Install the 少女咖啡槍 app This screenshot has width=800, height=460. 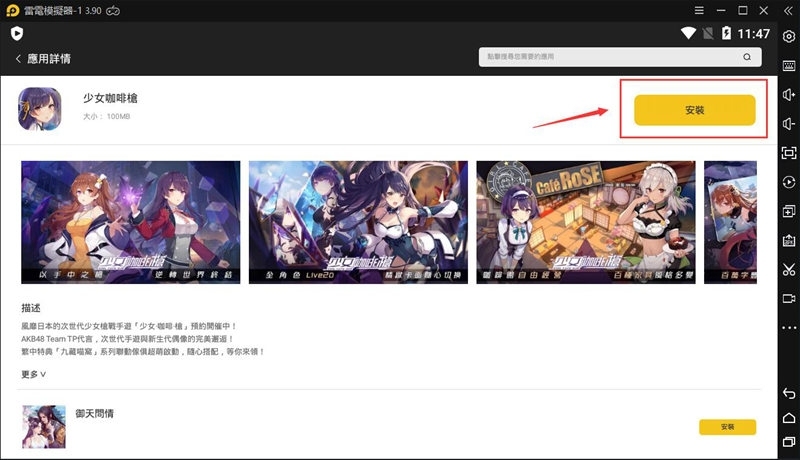coord(694,110)
